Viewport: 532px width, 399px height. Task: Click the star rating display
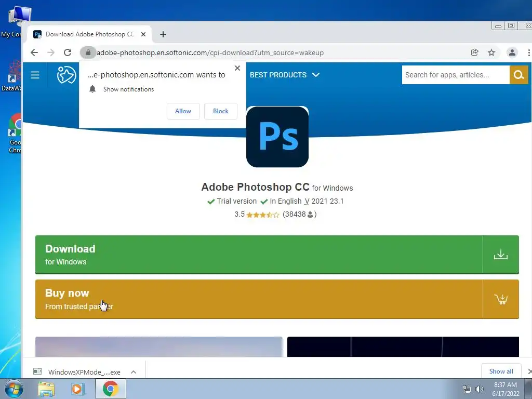[263, 215]
